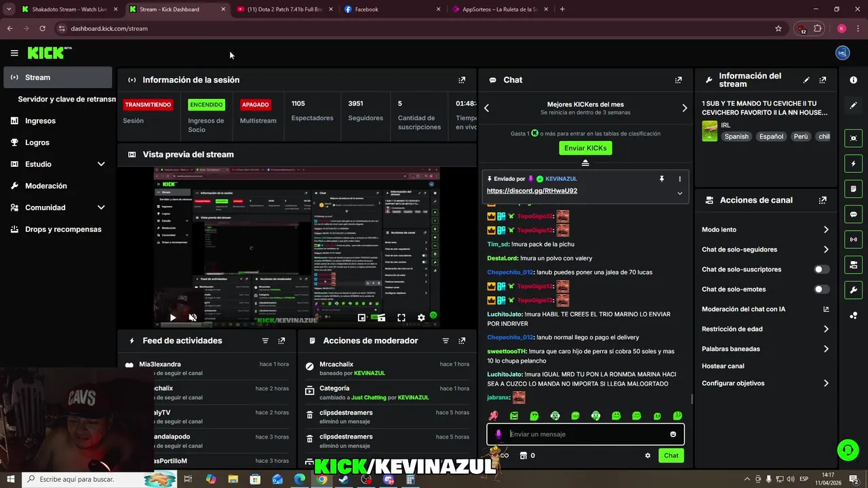This screenshot has width=868, height=488.
Task: Click the green Chat send button
Action: 671,455
